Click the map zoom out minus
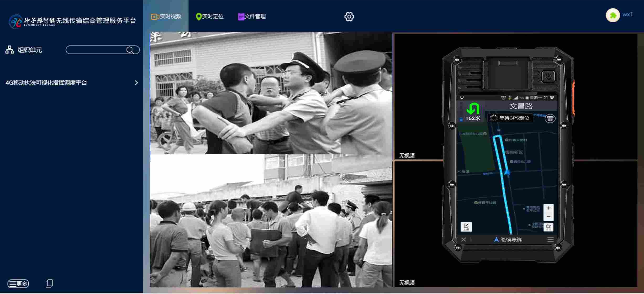Viewport: 644px width, 294px height. [x=548, y=217]
